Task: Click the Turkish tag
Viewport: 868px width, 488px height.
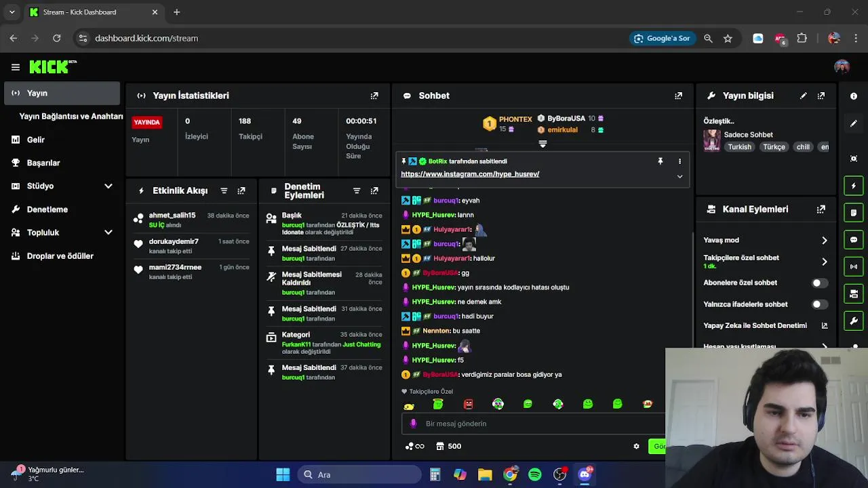Action: (739, 147)
